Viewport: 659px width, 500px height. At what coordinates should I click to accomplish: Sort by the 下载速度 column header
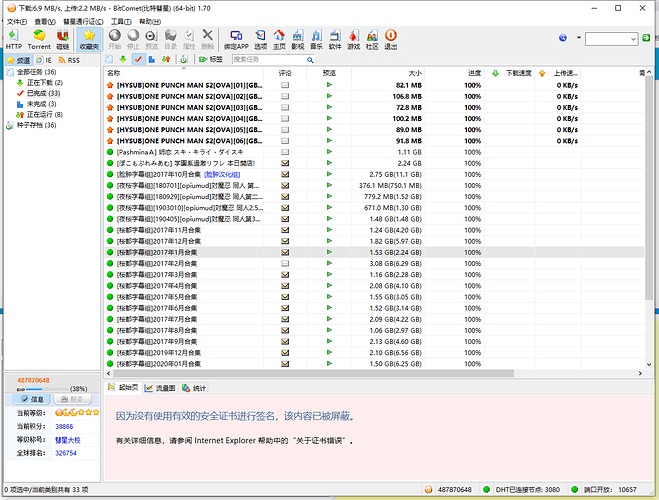[x=509, y=73]
